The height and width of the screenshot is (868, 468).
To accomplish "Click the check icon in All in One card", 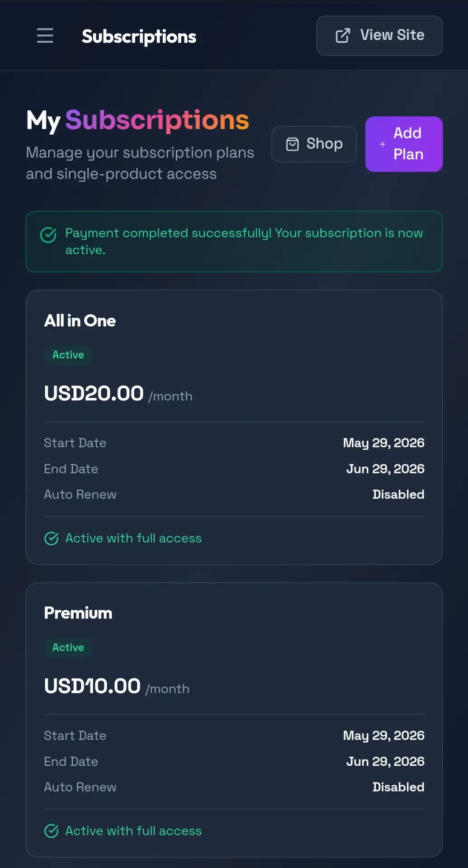I will click(52, 538).
